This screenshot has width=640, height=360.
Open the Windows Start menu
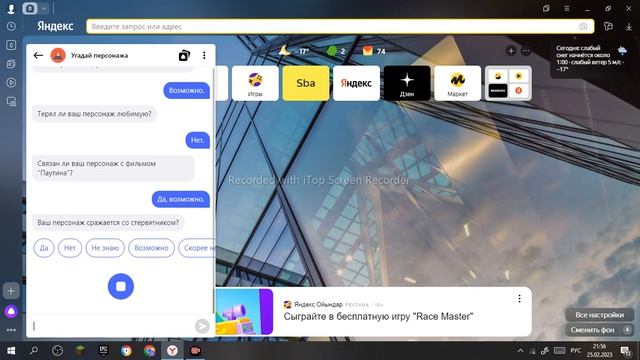11,351
